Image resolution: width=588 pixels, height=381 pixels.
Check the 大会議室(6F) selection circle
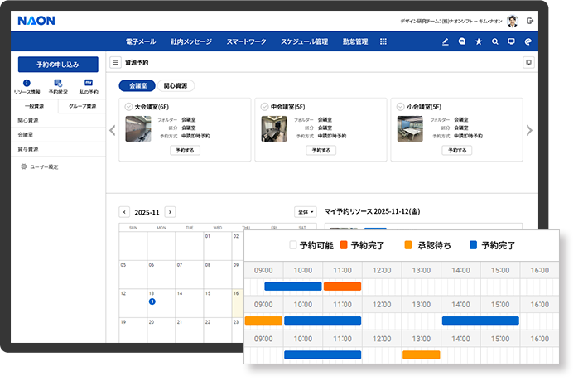pyautogui.click(x=128, y=107)
